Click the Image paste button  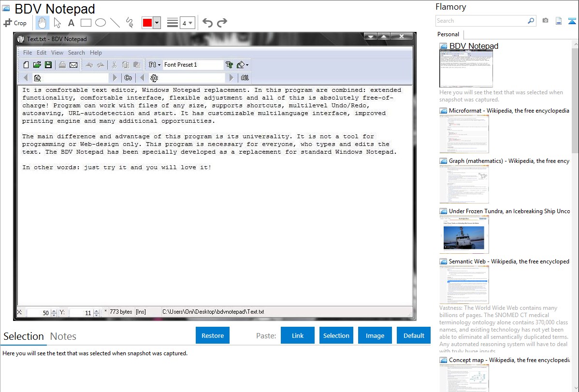click(375, 335)
